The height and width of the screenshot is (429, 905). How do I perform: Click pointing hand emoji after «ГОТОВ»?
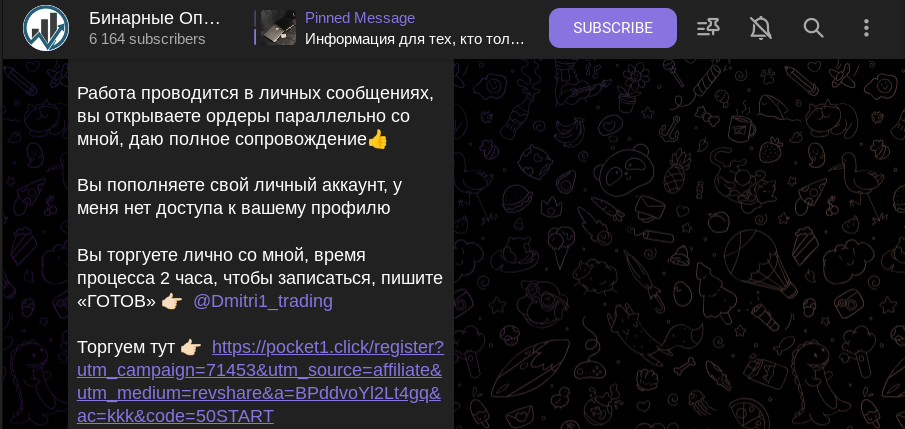click(x=171, y=301)
